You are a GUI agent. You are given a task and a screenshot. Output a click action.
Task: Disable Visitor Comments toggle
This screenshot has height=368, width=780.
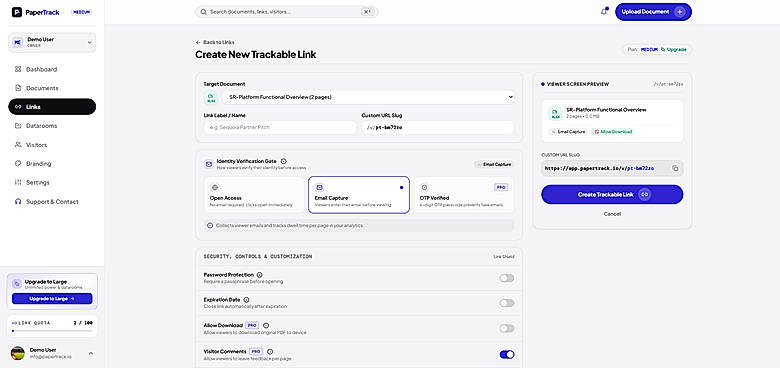point(506,354)
